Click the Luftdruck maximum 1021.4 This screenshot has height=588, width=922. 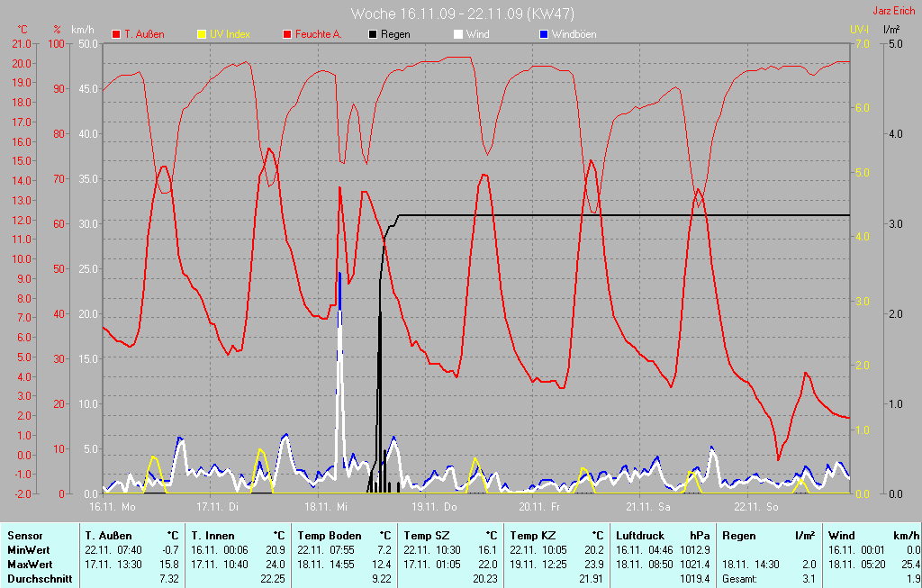[x=696, y=565]
